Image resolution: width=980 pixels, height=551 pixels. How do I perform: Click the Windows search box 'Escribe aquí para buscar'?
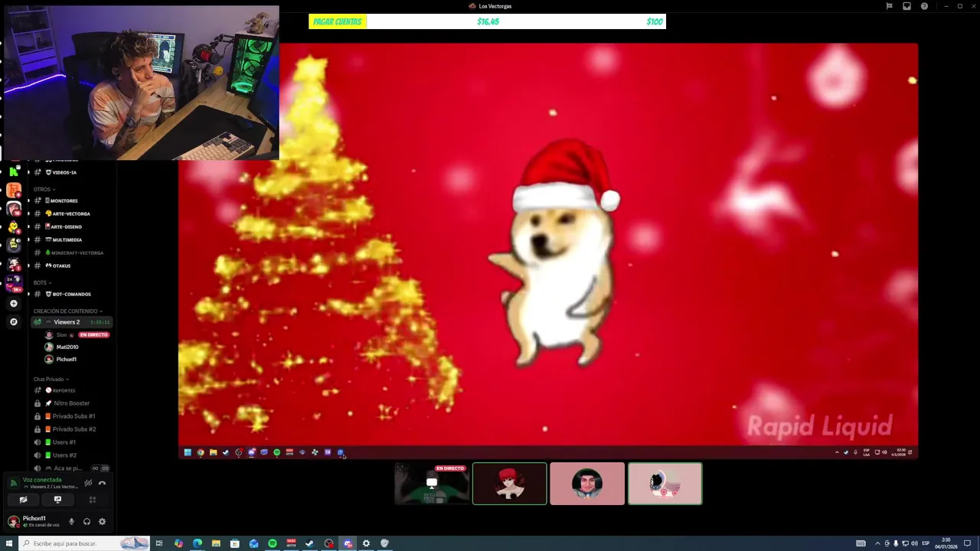click(83, 543)
